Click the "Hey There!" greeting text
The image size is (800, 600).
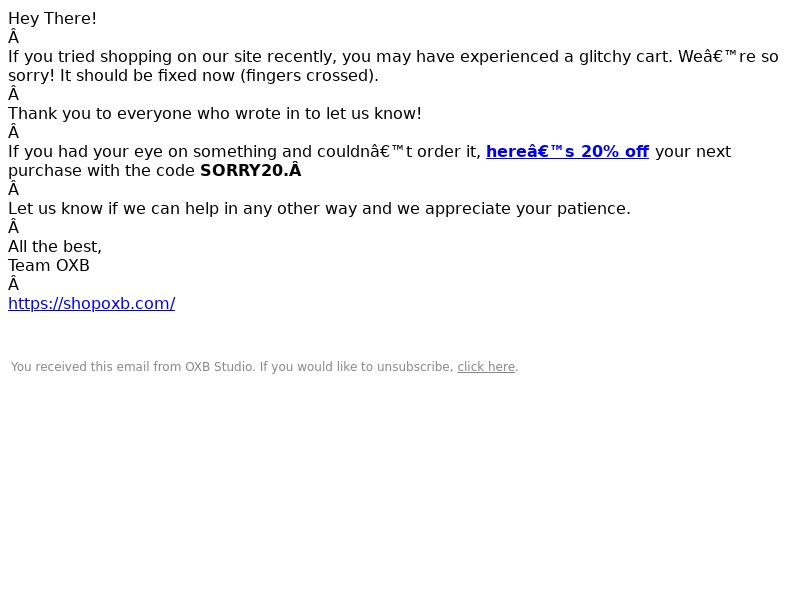52,18
